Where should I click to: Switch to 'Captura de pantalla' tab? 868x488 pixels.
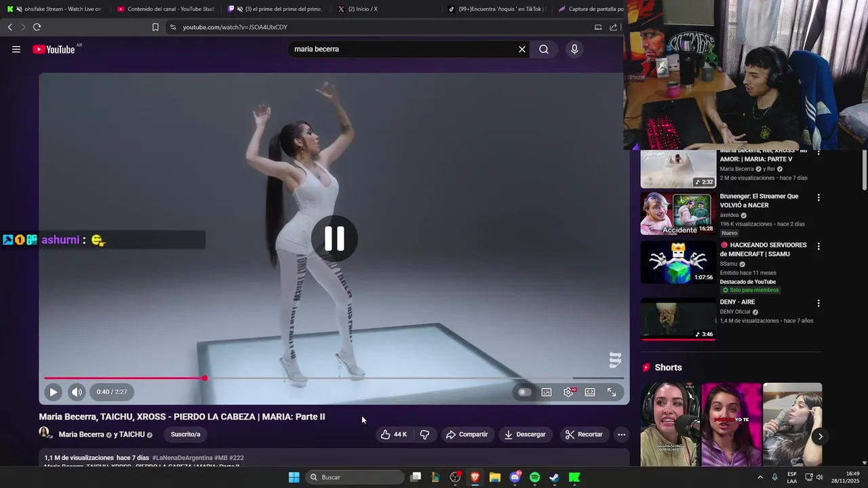590,9
